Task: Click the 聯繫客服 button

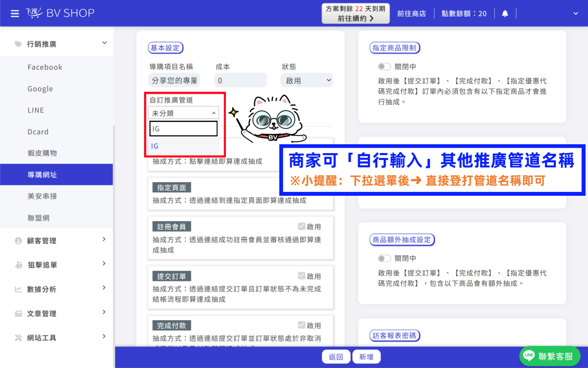Action: [550, 356]
